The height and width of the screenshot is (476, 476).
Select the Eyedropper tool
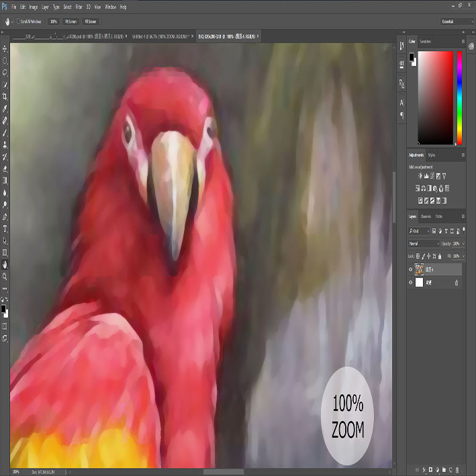tap(5, 109)
